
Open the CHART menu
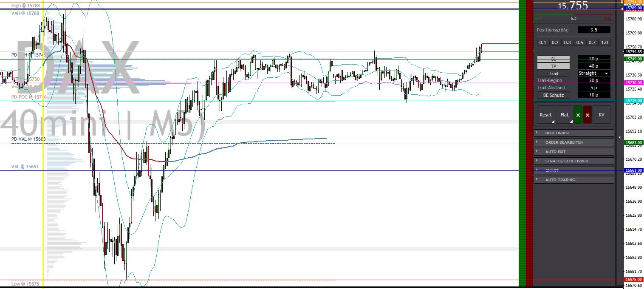[x=573, y=170]
